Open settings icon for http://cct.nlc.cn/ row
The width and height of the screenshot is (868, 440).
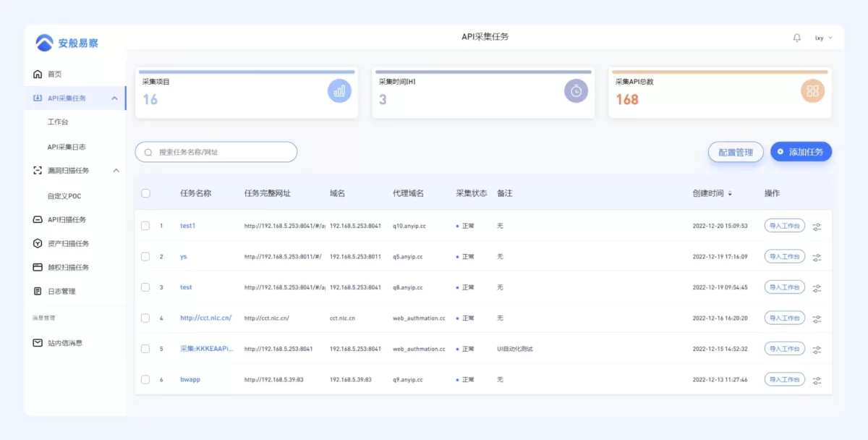817,318
